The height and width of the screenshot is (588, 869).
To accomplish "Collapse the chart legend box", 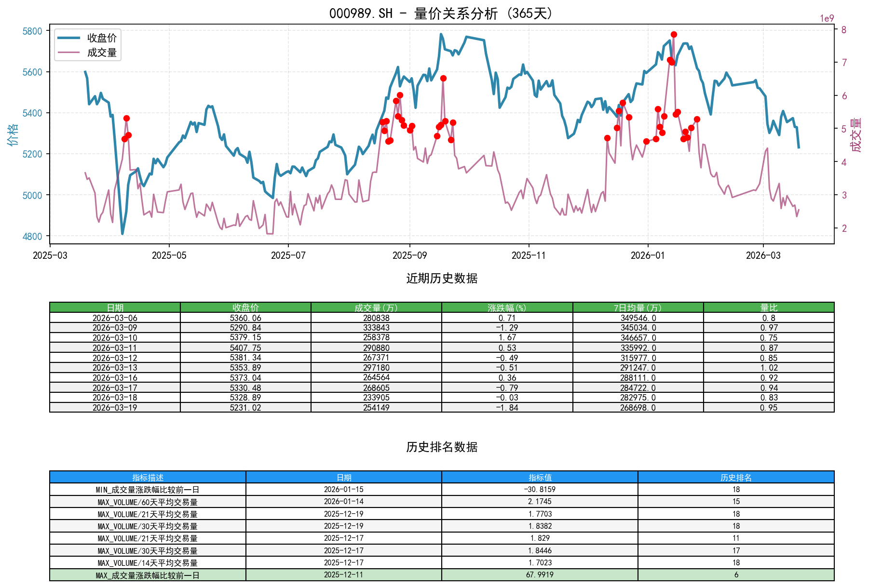I will (89, 45).
